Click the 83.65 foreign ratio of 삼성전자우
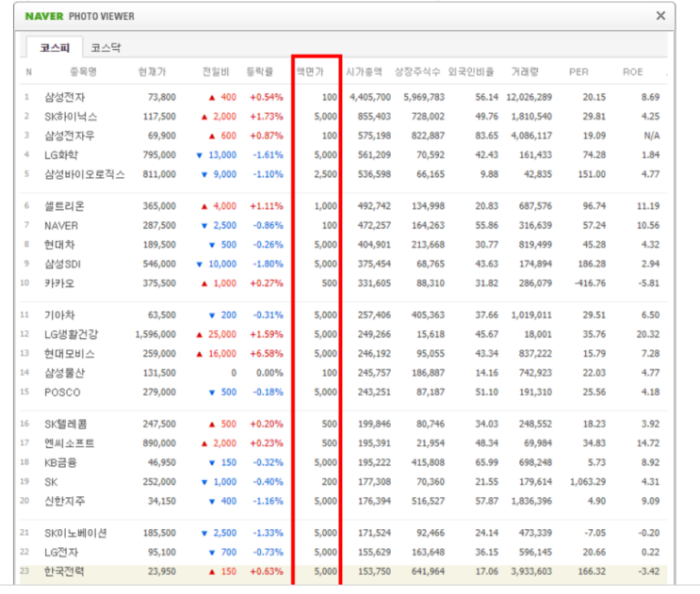 486,136
